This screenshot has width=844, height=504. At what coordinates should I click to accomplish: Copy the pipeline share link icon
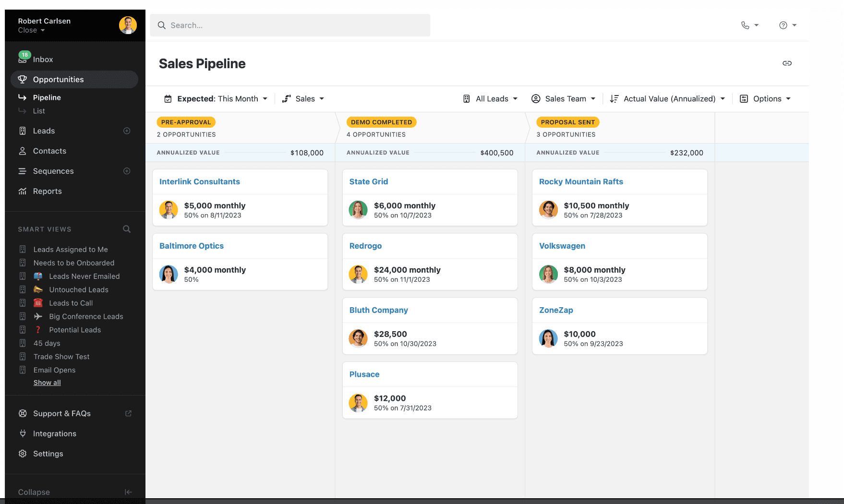(787, 63)
